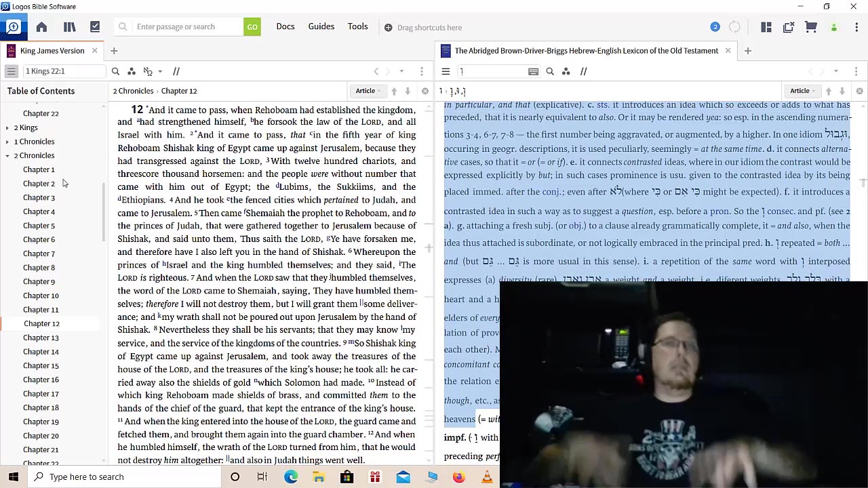868x488 pixels.
Task: Open visual filters in the Lexicon panel
Action: pos(566,71)
